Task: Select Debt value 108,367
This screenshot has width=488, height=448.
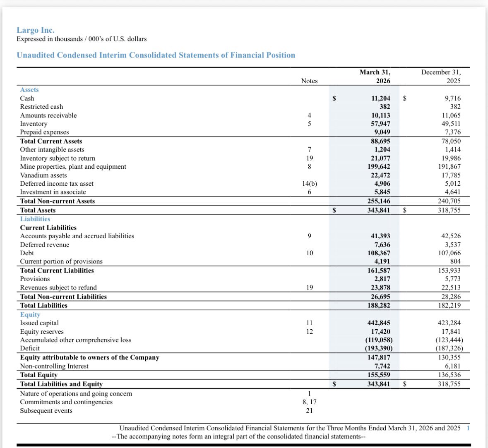Action: [x=379, y=253]
